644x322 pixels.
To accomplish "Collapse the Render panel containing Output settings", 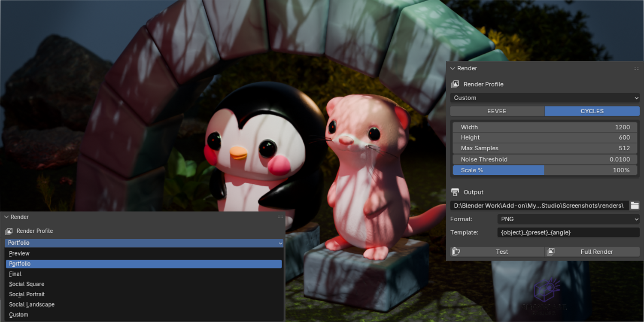I will point(453,68).
